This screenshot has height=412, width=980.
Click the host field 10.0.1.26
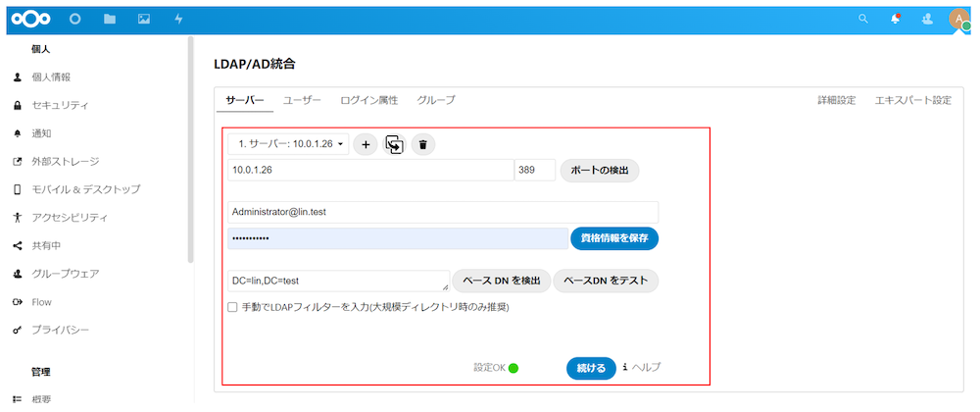click(370, 170)
